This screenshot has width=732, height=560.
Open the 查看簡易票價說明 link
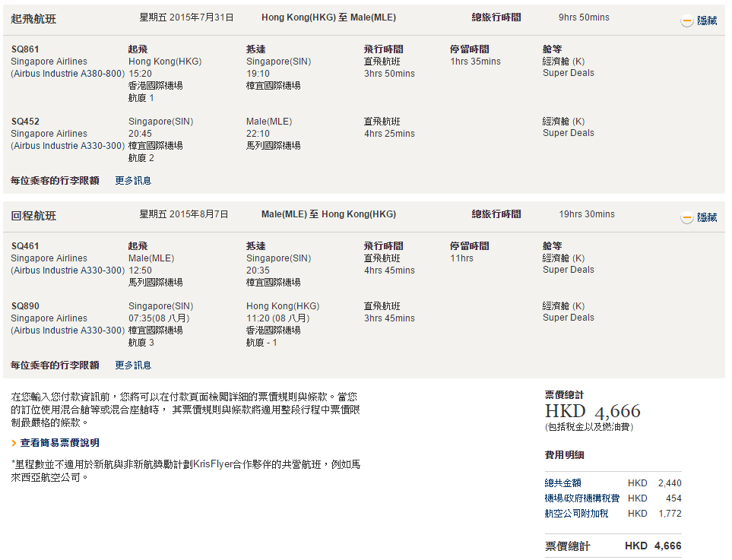59,443
